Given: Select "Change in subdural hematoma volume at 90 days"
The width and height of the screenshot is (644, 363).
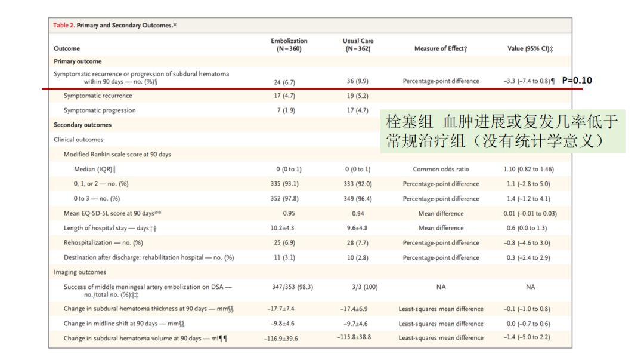Looking at the screenshot, I should point(145,339).
